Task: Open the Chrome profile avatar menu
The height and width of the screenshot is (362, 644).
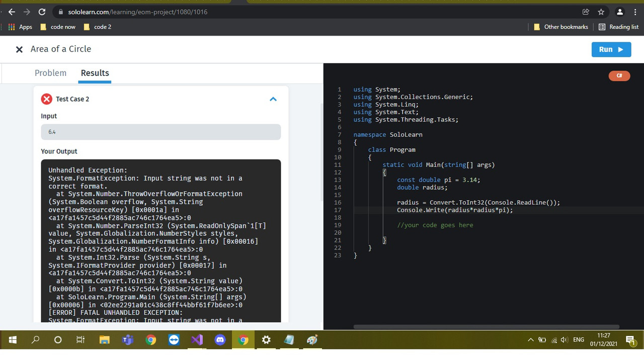Action: (620, 12)
